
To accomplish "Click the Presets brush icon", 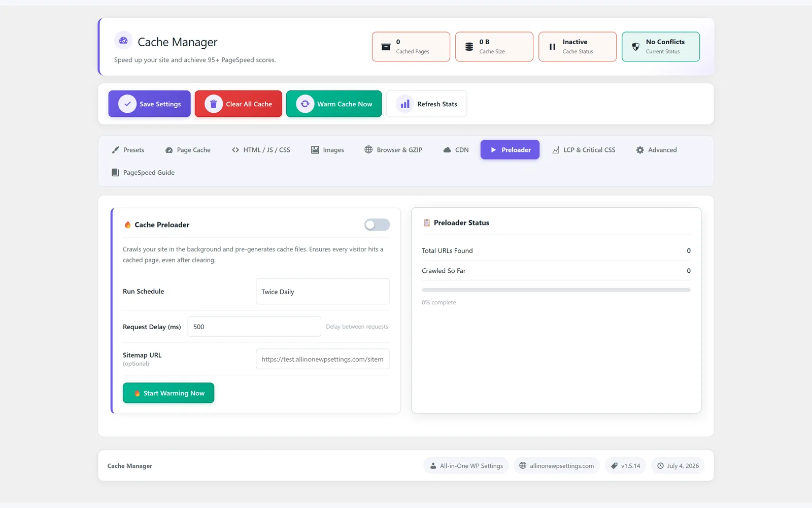I will pyautogui.click(x=115, y=150).
